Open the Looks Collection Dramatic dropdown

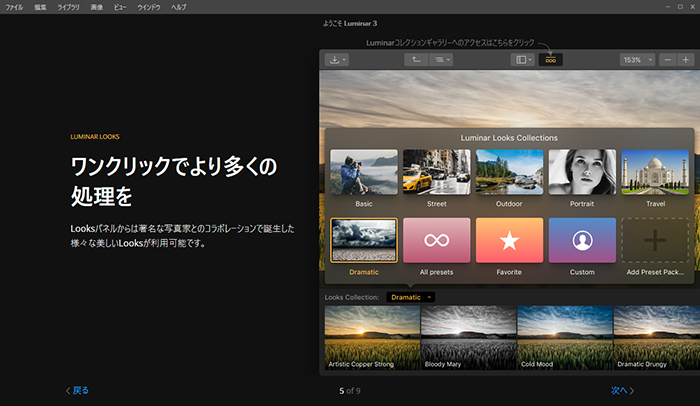(410, 297)
